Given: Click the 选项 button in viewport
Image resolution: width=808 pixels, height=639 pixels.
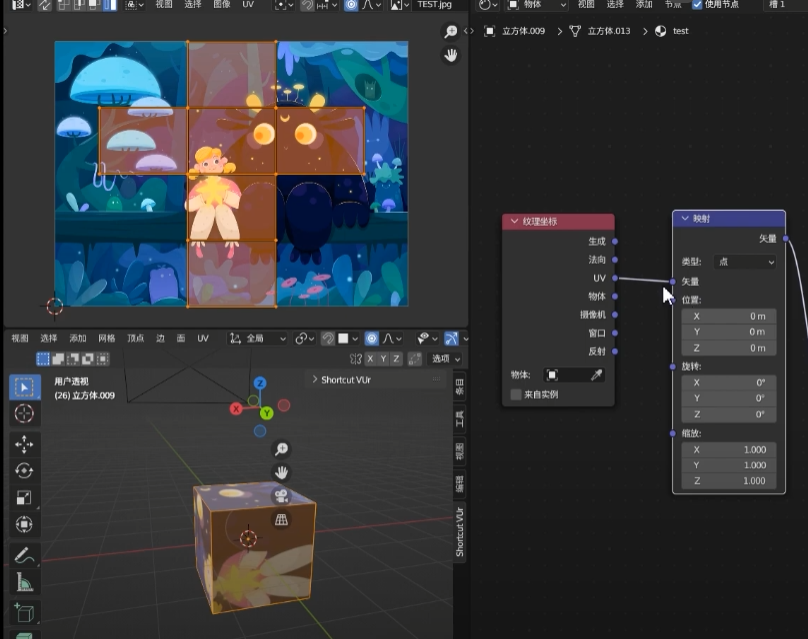Looking at the screenshot, I should click(444, 358).
